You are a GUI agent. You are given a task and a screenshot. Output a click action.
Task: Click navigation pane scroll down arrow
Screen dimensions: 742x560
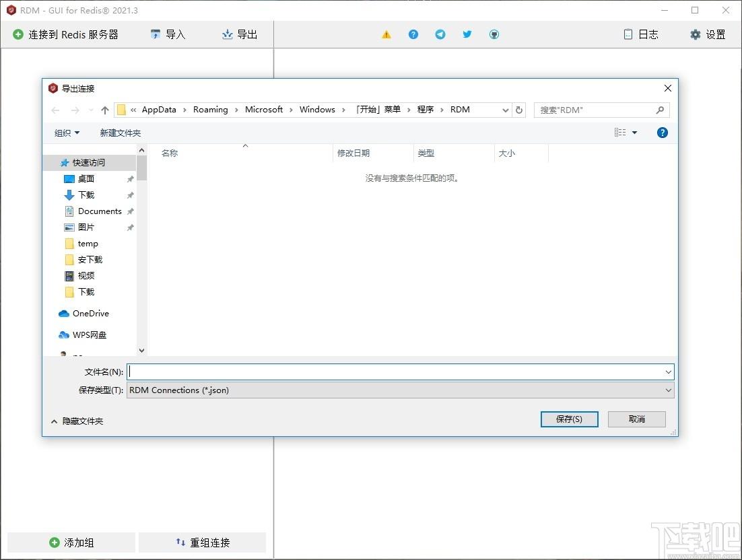(141, 351)
